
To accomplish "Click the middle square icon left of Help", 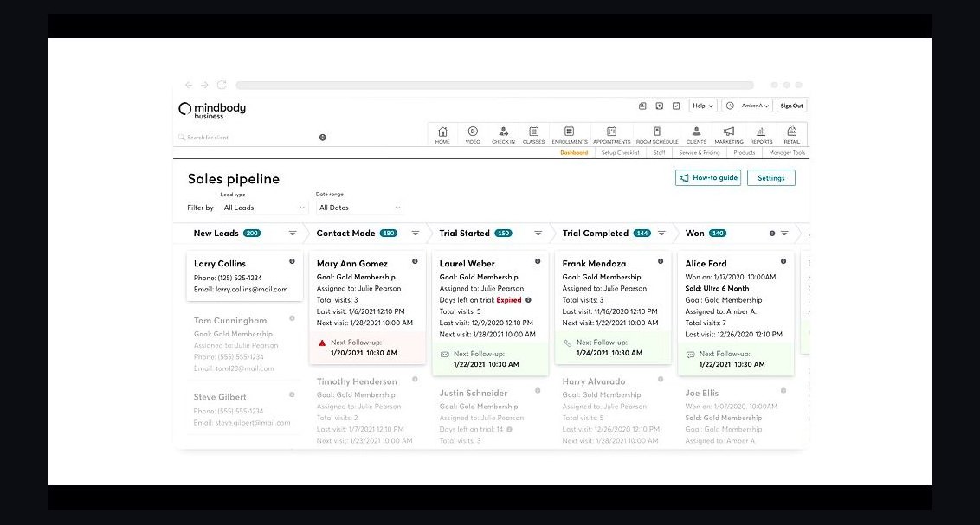I will click(660, 106).
